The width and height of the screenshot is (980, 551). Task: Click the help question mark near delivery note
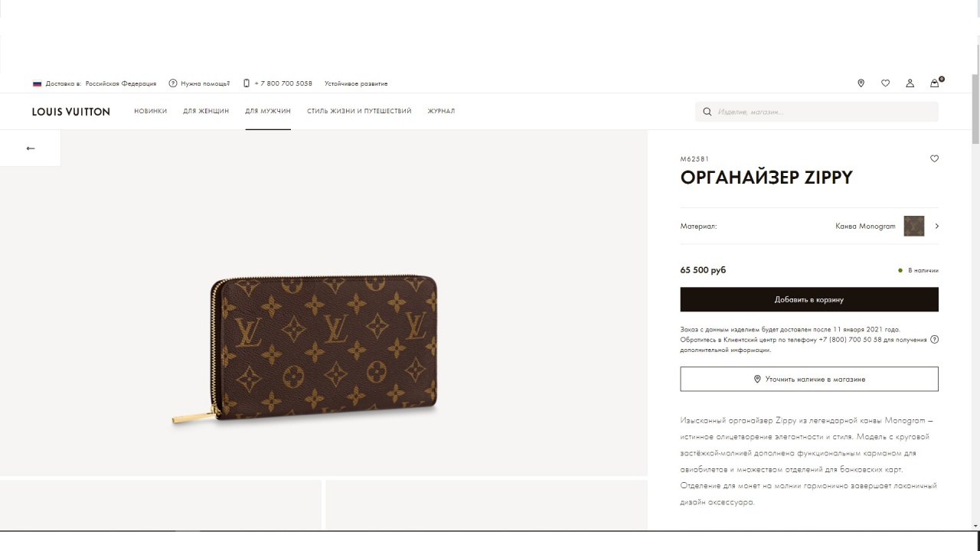934,339
